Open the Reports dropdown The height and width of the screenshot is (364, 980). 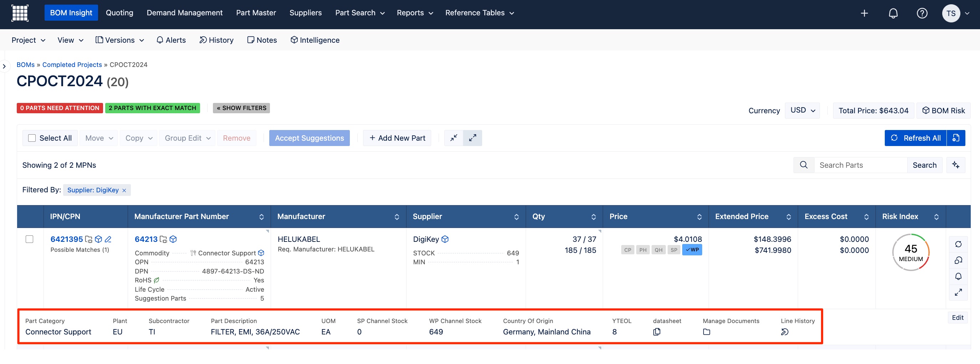click(x=415, y=13)
